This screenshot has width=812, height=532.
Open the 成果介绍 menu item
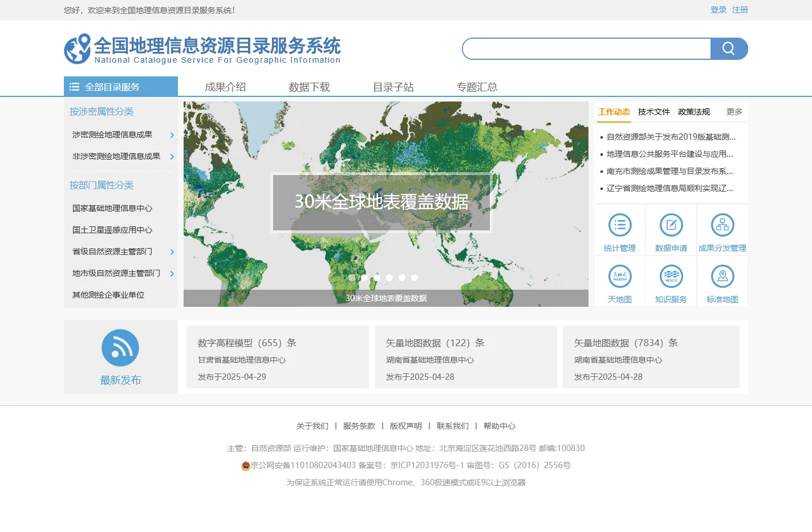click(x=225, y=87)
